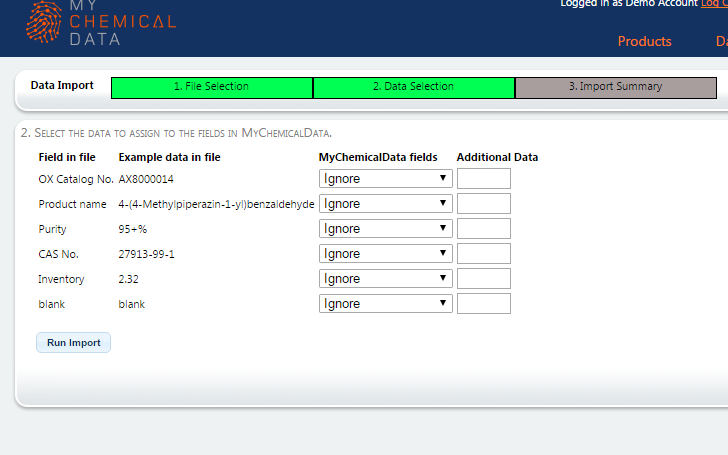Click the Log out link
The width and height of the screenshot is (728, 455).
pos(714,3)
